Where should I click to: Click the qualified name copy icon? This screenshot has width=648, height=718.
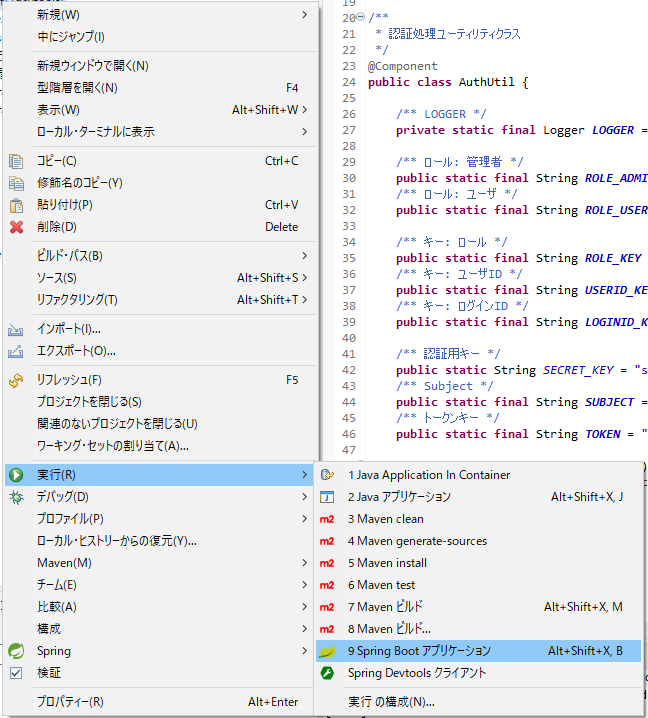(x=16, y=183)
